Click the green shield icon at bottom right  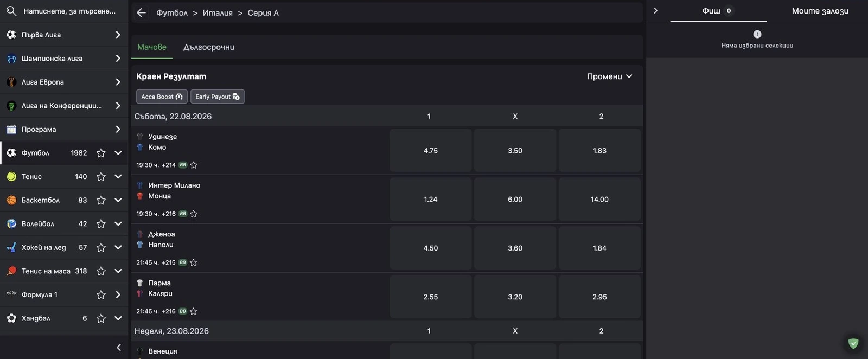tap(853, 343)
